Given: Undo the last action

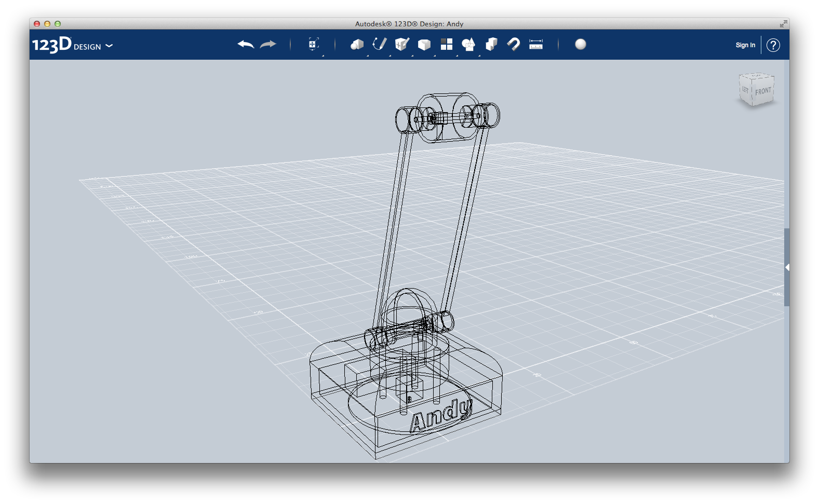Looking at the screenshot, I should (x=246, y=45).
